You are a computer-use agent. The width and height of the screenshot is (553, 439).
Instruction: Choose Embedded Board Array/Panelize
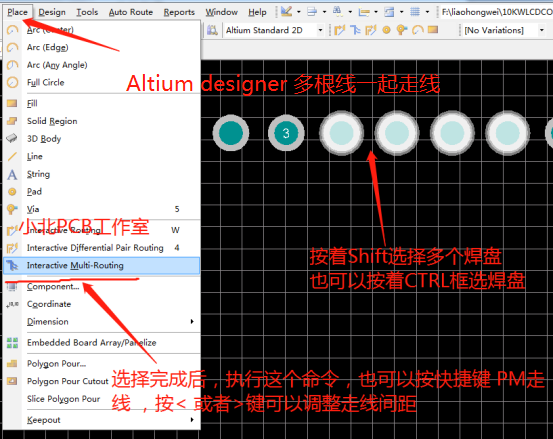tap(102, 342)
